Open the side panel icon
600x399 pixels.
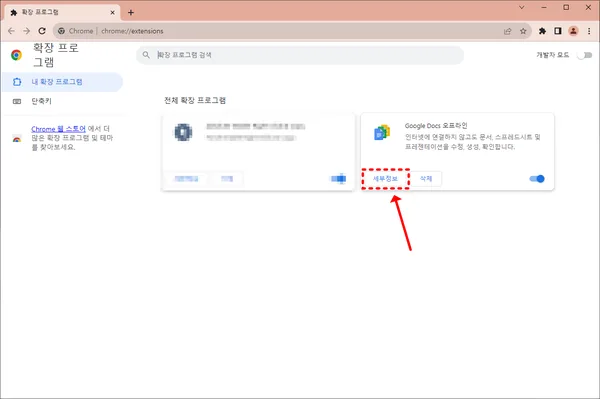point(558,31)
